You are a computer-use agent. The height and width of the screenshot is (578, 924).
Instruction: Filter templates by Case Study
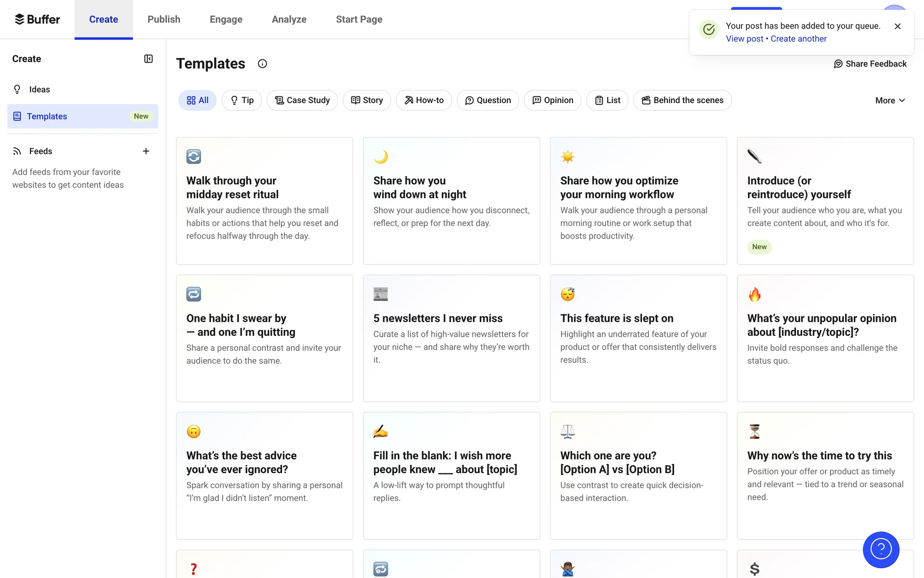[x=302, y=100]
